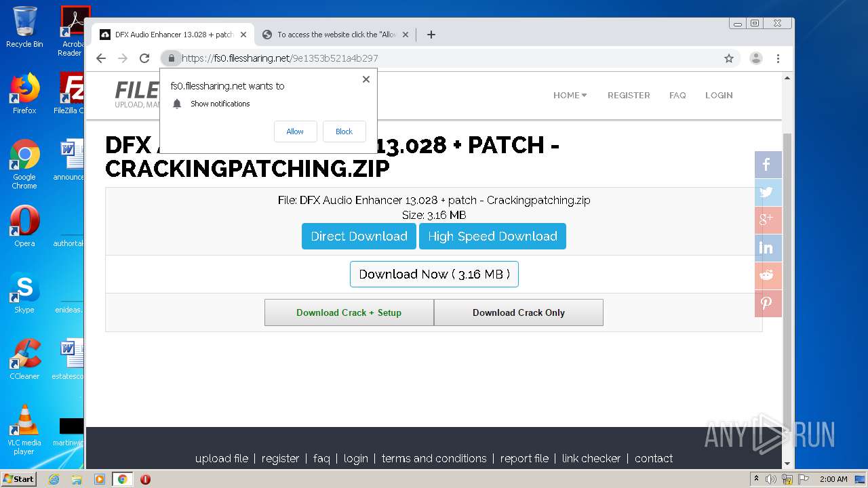Open footer 'link checker' link

(591, 459)
